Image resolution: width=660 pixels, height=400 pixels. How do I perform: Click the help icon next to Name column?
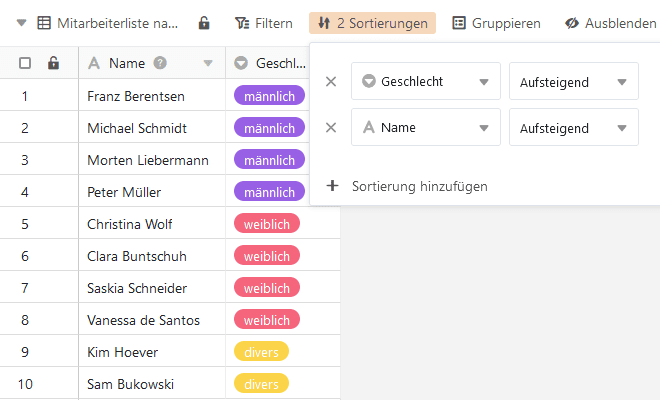click(160, 63)
